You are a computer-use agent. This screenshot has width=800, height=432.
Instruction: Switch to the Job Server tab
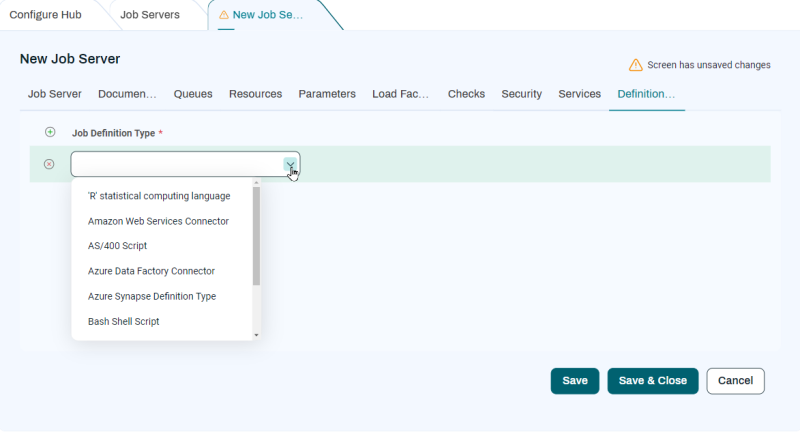coord(55,94)
